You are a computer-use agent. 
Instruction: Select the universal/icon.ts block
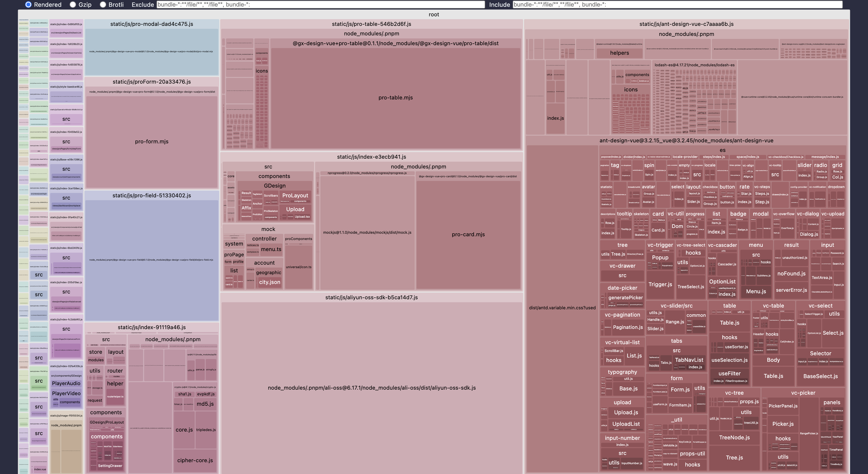pos(299,267)
